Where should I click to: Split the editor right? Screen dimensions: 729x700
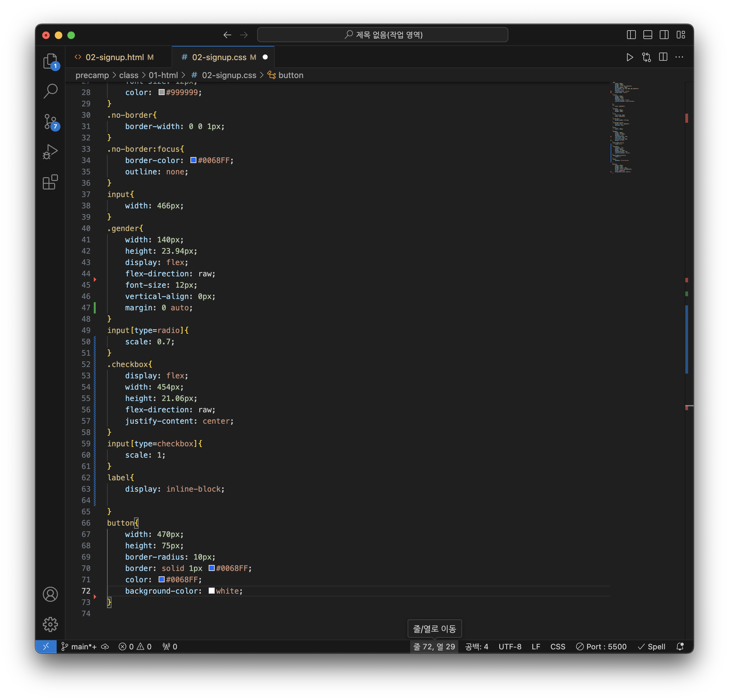(663, 57)
